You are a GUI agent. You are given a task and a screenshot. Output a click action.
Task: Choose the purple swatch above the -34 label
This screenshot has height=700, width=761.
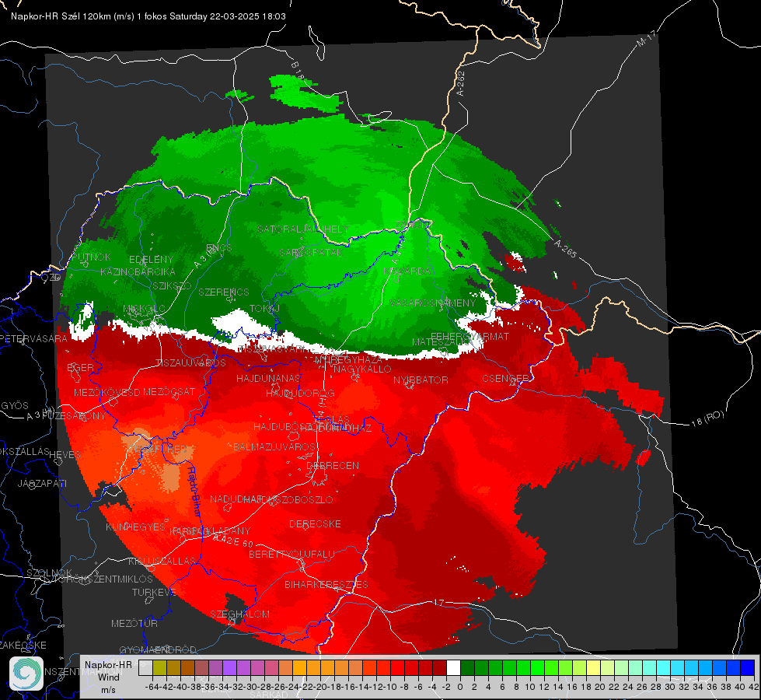229,667
